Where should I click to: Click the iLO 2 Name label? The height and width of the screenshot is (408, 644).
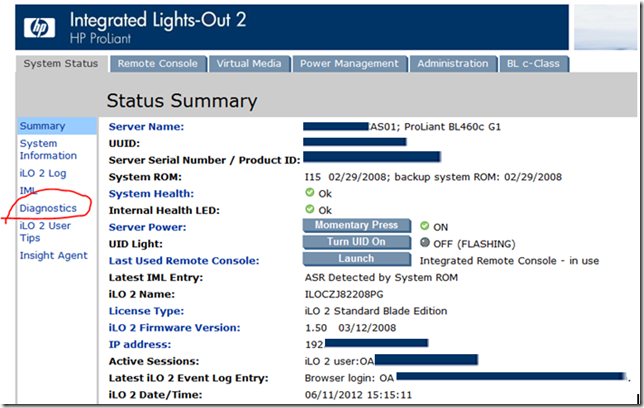[x=142, y=295]
